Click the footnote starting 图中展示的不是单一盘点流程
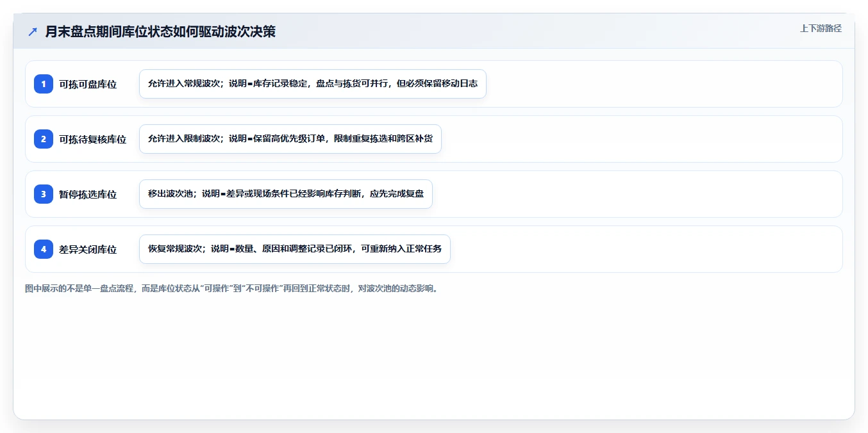 (x=233, y=289)
